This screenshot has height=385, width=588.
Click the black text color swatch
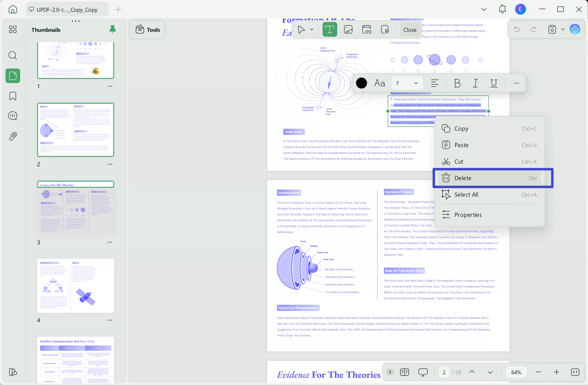(361, 83)
